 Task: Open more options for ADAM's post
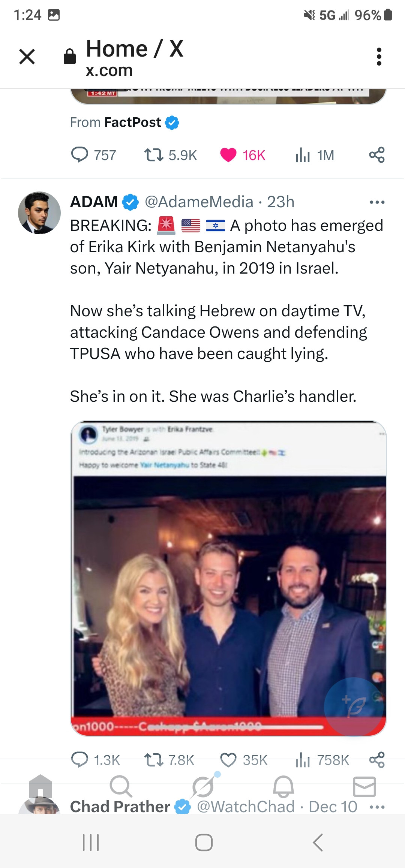[x=377, y=202]
